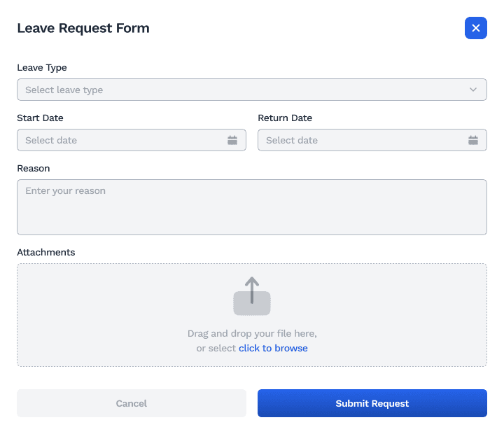The image size is (504, 434).
Task: Focus the Start Date input field
Action: click(x=119, y=140)
